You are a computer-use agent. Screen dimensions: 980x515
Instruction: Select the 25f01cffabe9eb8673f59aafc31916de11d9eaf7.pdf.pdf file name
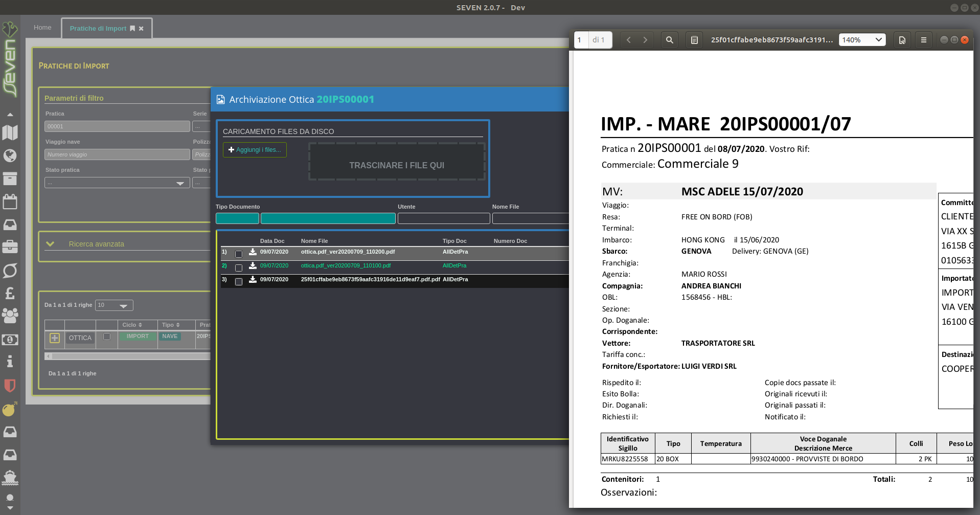[x=371, y=280]
